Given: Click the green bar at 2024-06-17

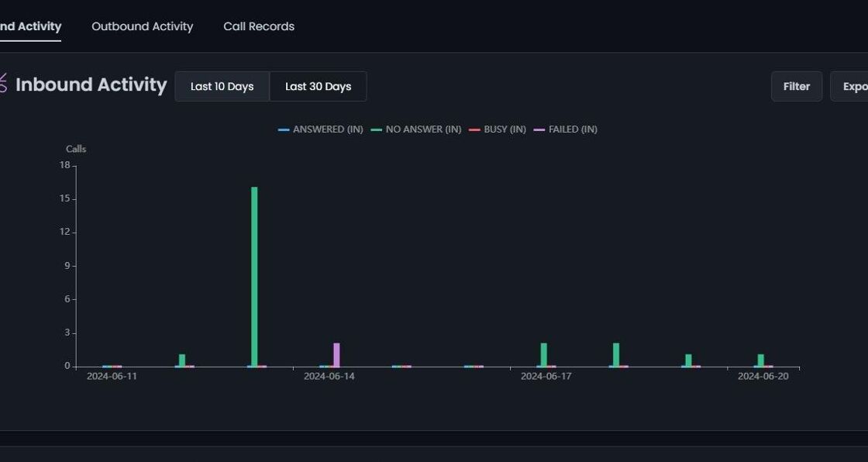Looking at the screenshot, I should pos(543,354).
